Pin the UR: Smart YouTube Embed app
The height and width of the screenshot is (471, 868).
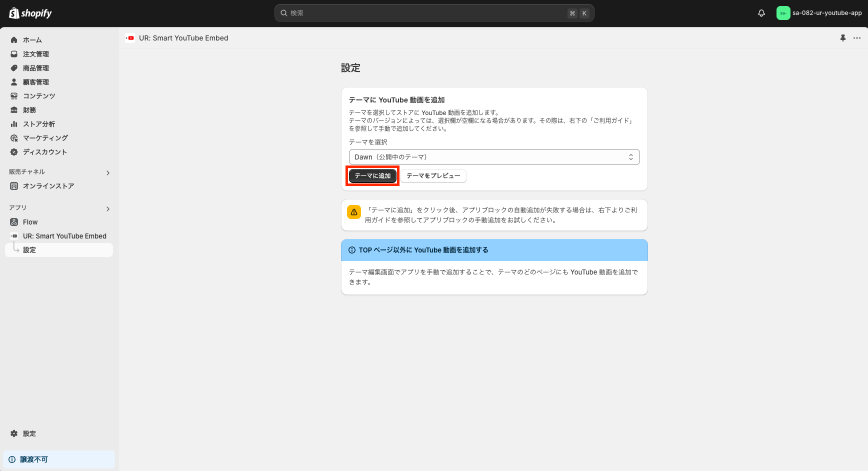click(x=843, y=38)
